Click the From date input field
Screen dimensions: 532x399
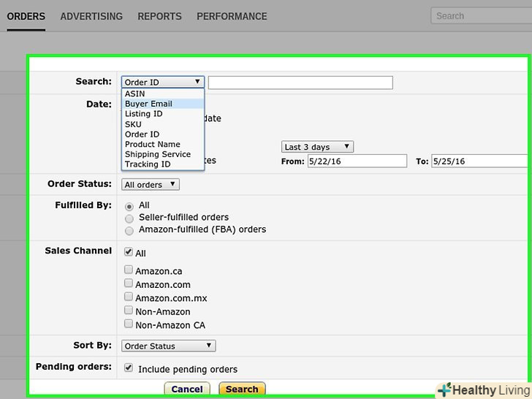(357, 161)
